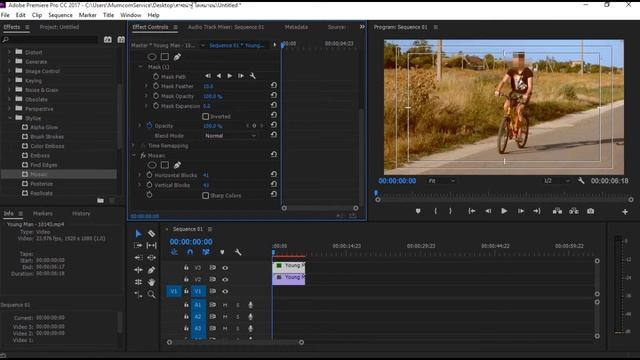Image resolution: width=640 pixels, height=360 pixels.
Task: Add marker in Program Monitor
Action: [418, 211]
